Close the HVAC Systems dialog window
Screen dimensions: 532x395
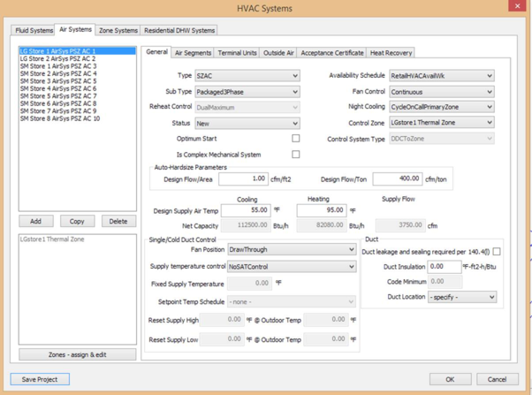point(518,7)
